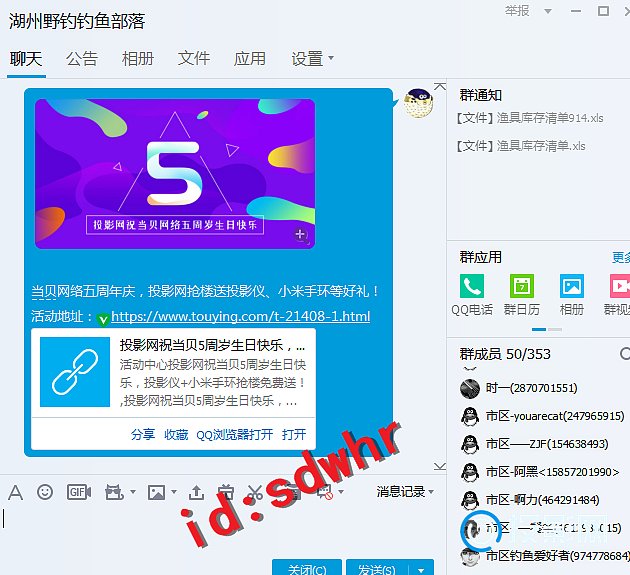Screen dimensions: 630x575
Task: Switch to 公告 tab
Action: click(82, 59)
